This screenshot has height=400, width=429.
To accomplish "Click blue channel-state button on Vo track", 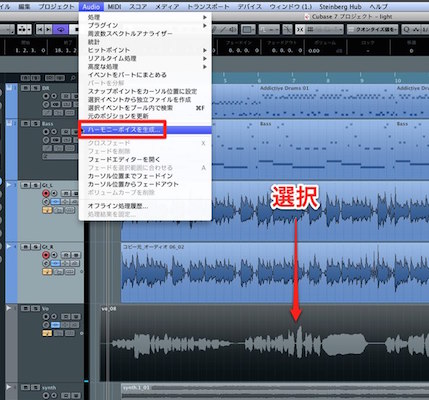I will coord(55,325).
